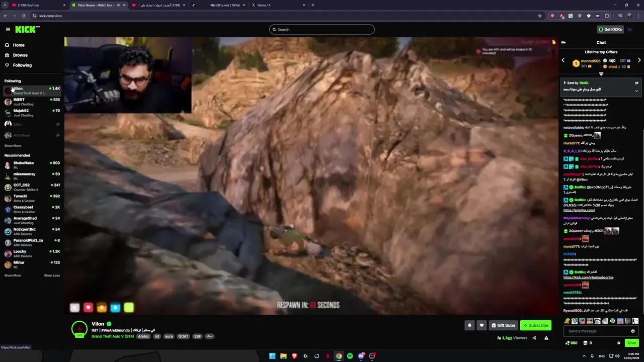Click the GOAT stream tag
The width and height of the screenshot is (644, 362).
click(x=183, y=336)
